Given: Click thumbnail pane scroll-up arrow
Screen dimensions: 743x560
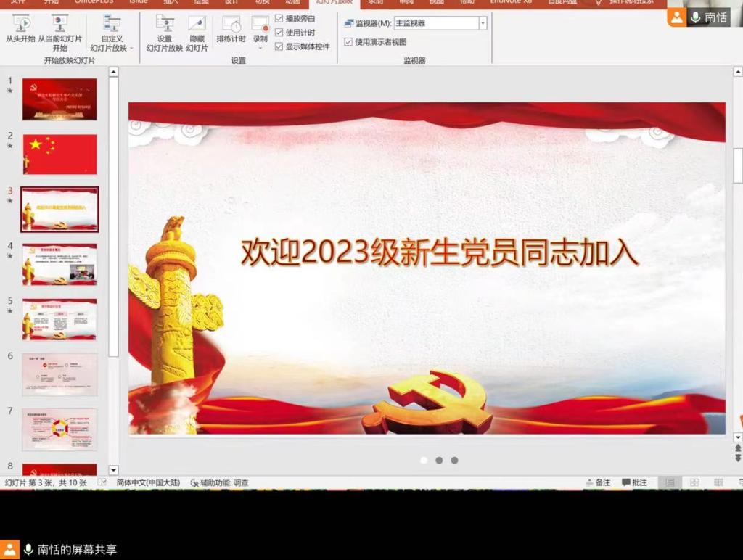Looking at the screenshot, I should [113, 72].
